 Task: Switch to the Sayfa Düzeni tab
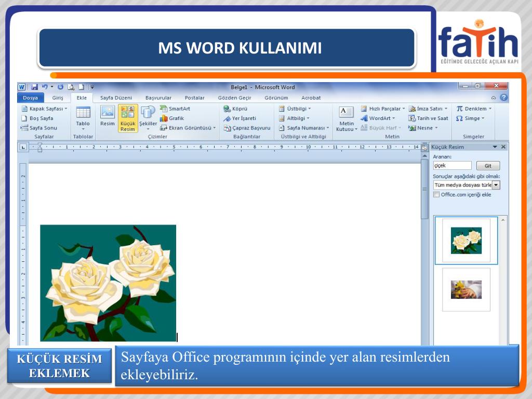tap(116, 98)
